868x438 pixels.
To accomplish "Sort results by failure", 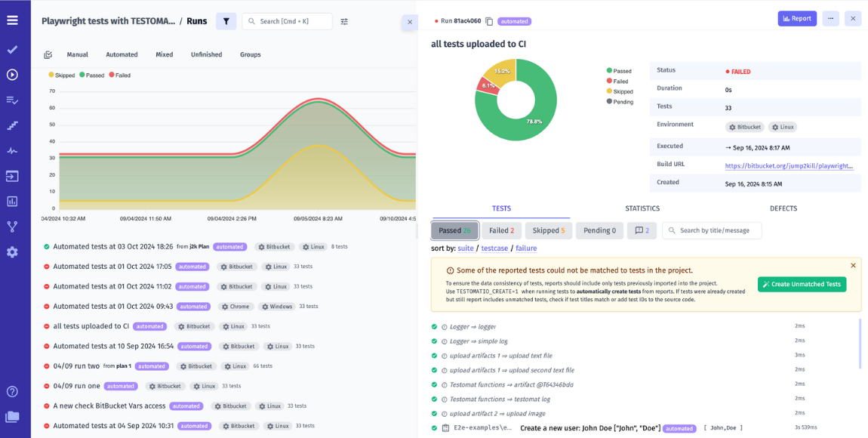I will tap(526, 248).
